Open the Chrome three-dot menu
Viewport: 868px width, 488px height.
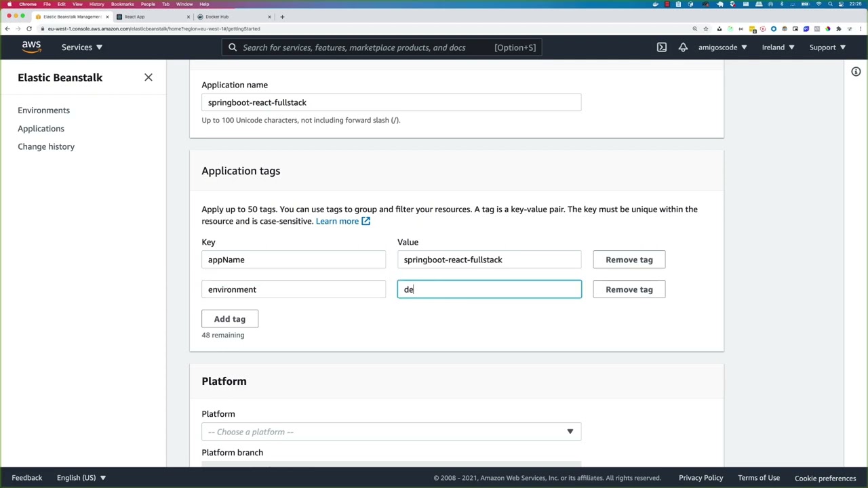861,28
